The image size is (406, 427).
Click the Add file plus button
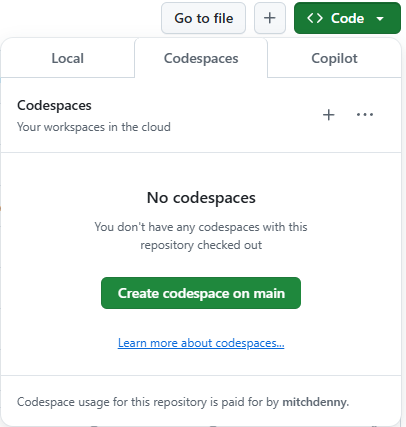point(270,18)
